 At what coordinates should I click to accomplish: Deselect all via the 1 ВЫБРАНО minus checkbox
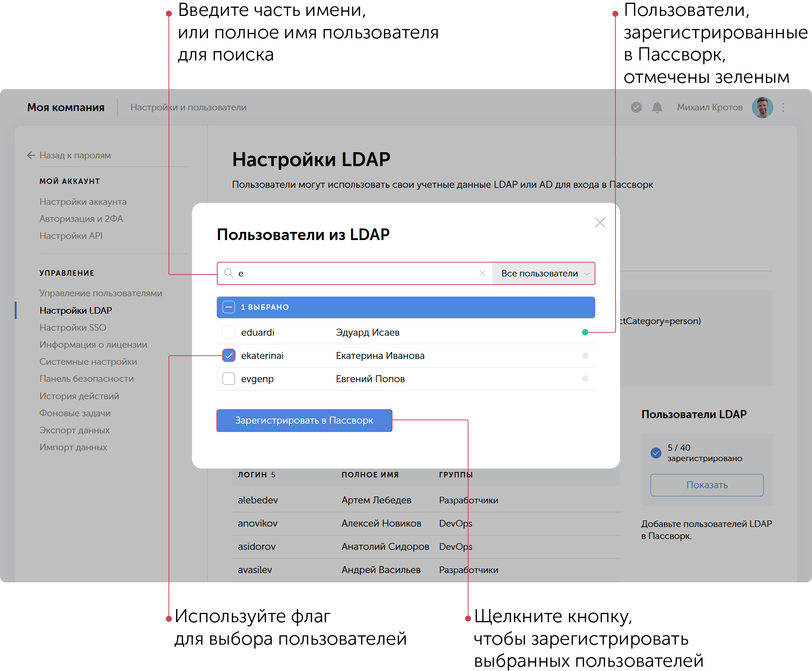tap(229, 307)
